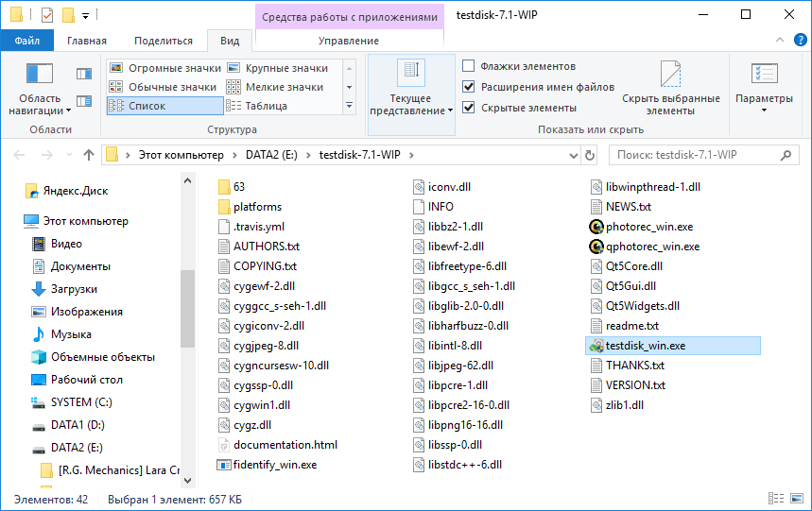Expand the layout gallery More arrow
This screenshot has height=511, width=812.
click(350, 106)
